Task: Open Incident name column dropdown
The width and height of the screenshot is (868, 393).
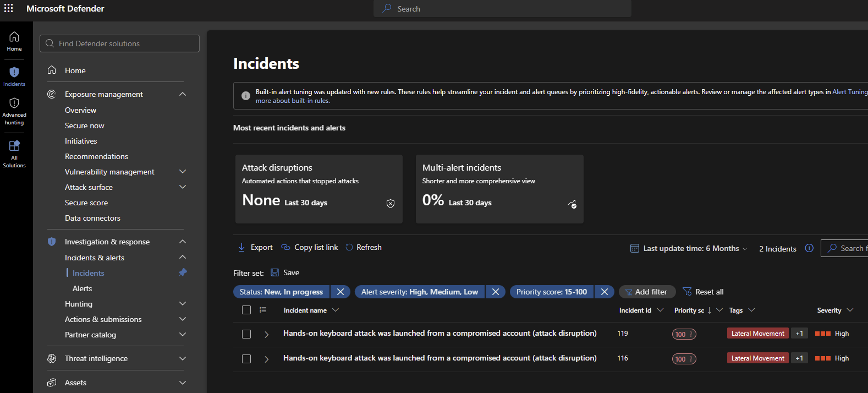Action: pos(336,310)
